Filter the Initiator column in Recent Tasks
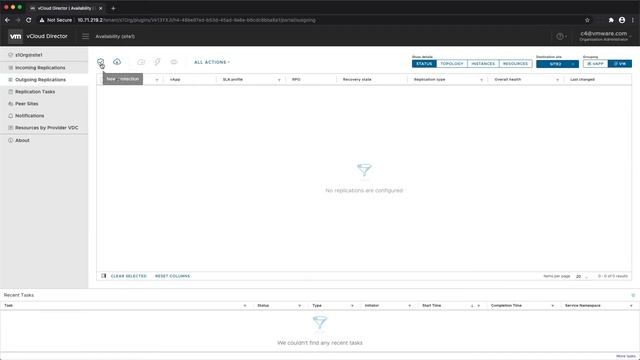640x360 pixels. [409, 306]
